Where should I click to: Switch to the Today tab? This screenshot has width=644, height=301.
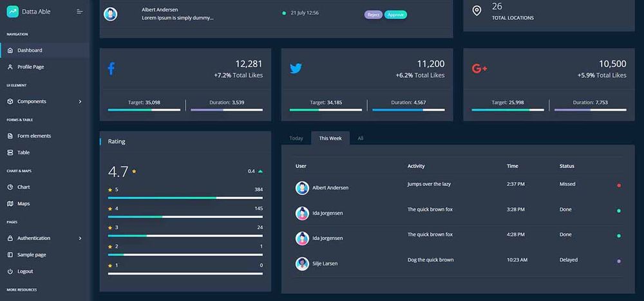click(296, 138)
